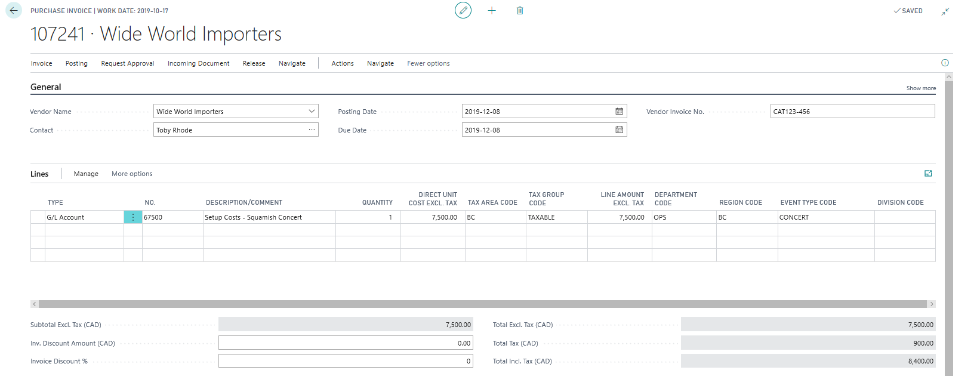980x376 pixels.
Task: Open the Due Date calendar picker
Action: click(x=619, y=130)
